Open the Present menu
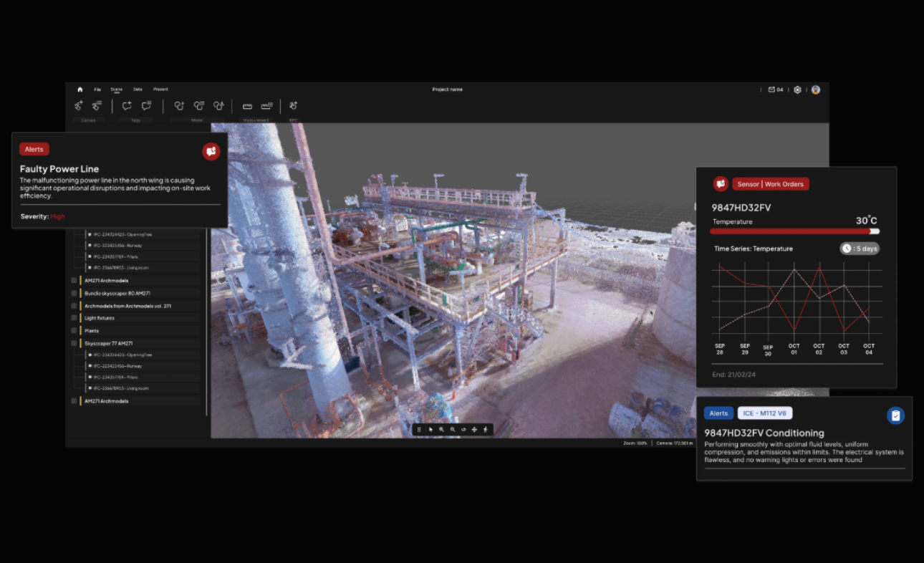Image resolution: width=924 pixels, height=563 pixels. click(x=160, y=90)
